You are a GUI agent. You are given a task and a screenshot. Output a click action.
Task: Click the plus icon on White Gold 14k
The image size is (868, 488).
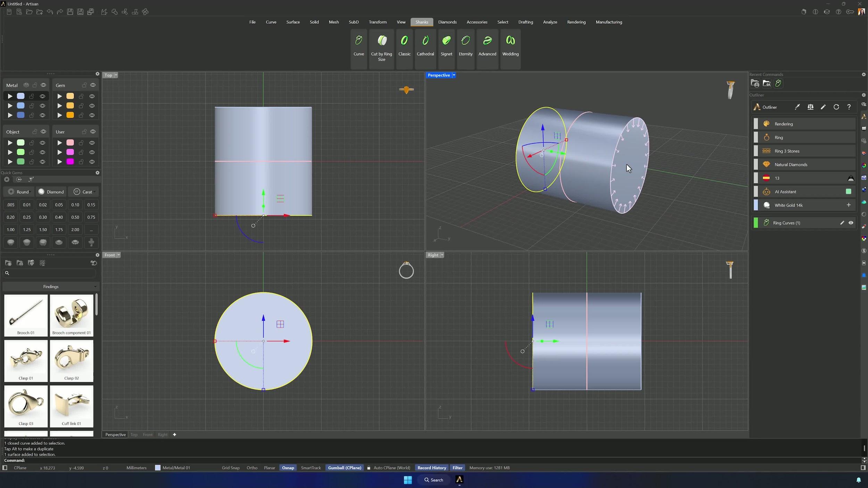[848, 205]
